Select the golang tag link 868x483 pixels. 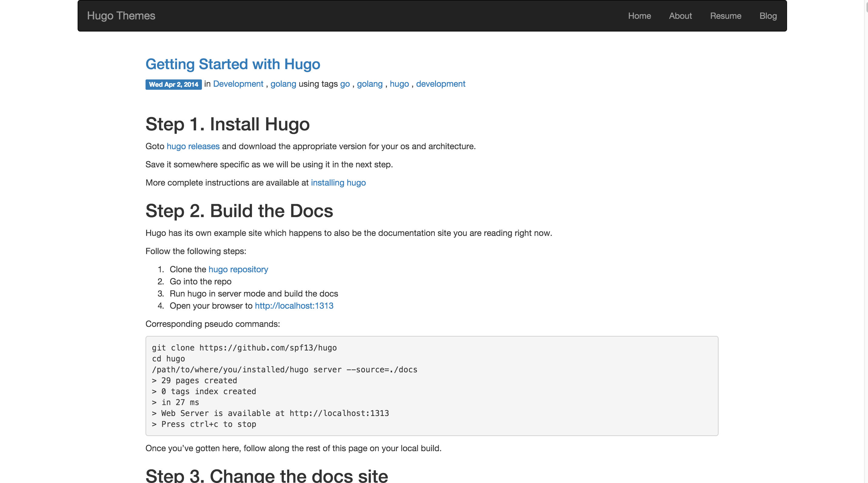click(x=370, y=84)
